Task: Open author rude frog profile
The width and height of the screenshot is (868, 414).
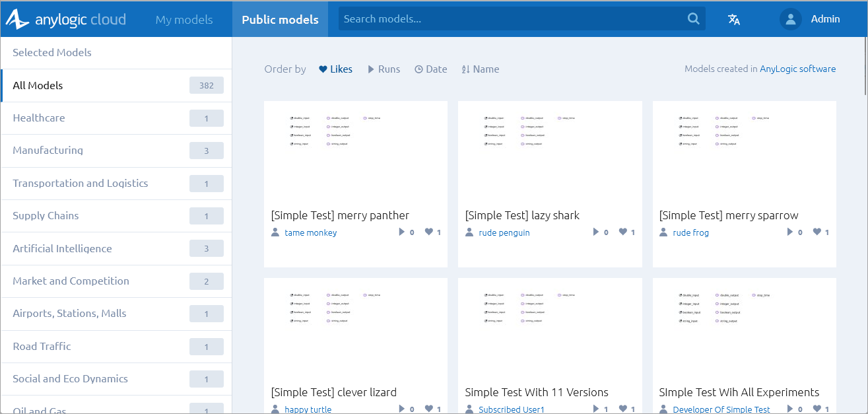Action: coord(691,232)
